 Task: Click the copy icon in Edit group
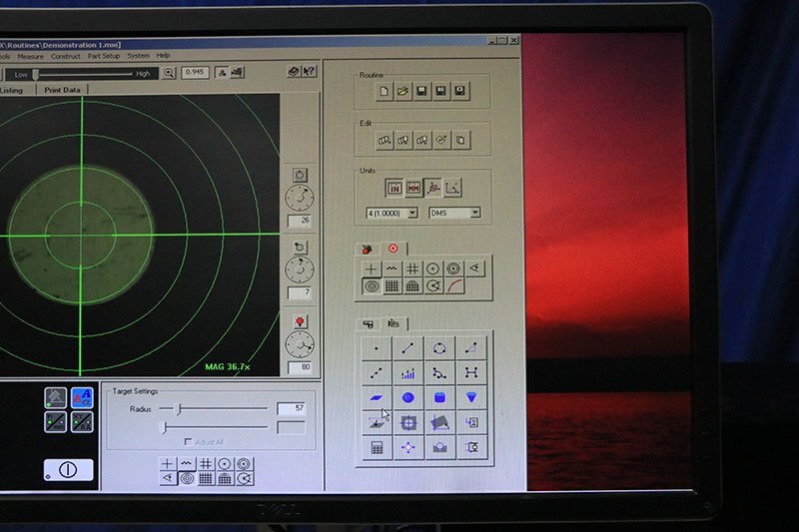coord(460,140)
